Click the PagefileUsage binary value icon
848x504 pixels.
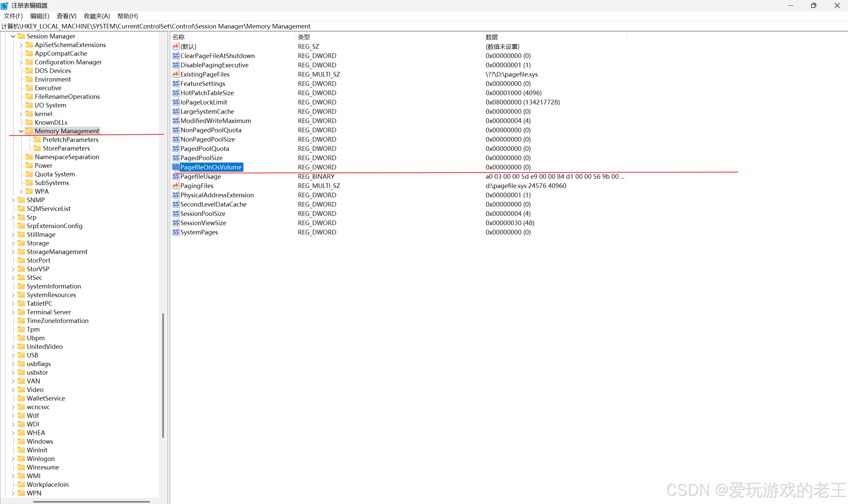[x=176, y=176]
